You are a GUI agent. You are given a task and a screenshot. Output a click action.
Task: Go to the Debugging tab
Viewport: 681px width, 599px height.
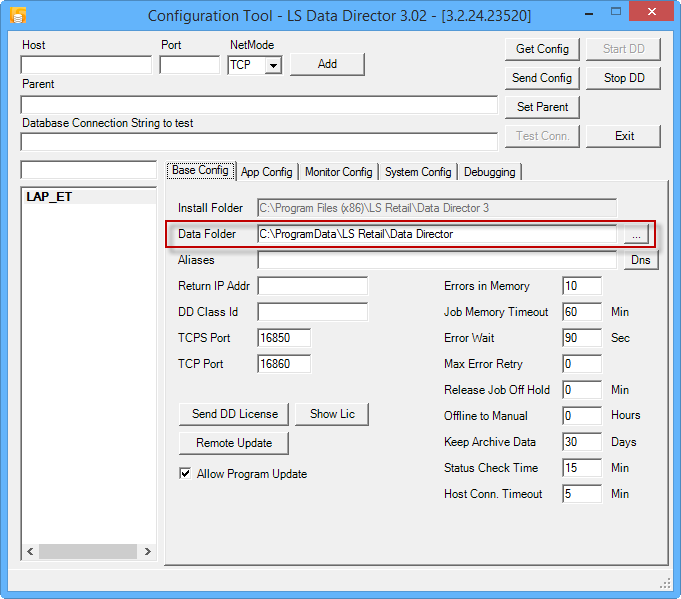489,172
